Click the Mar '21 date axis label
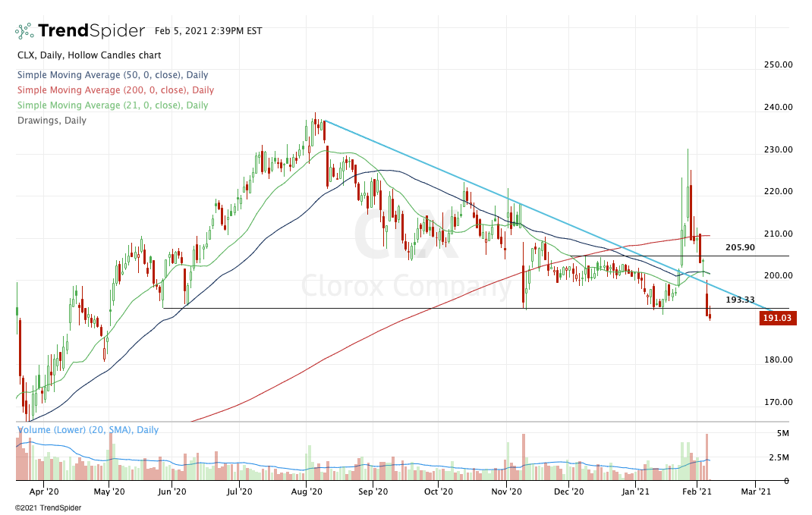Image resolution: width=812 pixels, height=515 pixels. click(x=756, y=491)
